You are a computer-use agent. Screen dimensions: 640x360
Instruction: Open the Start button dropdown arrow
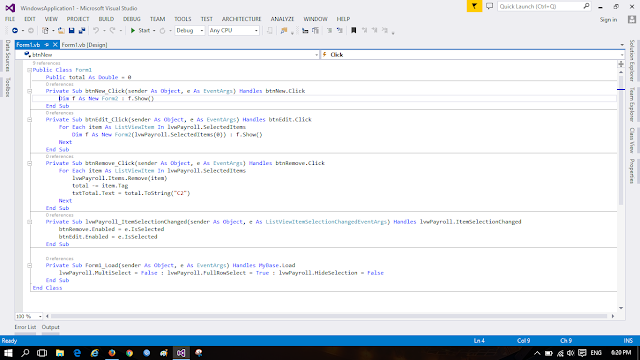click(x=154, y=31)
